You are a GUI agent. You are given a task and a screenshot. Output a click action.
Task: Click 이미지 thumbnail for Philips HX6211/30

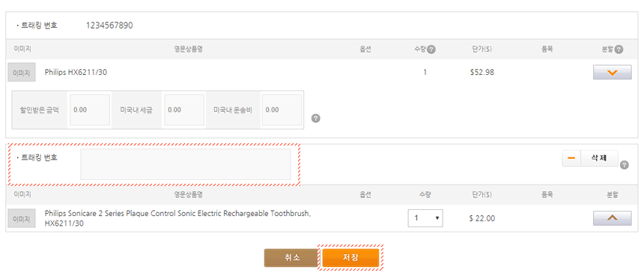(22, 73)
